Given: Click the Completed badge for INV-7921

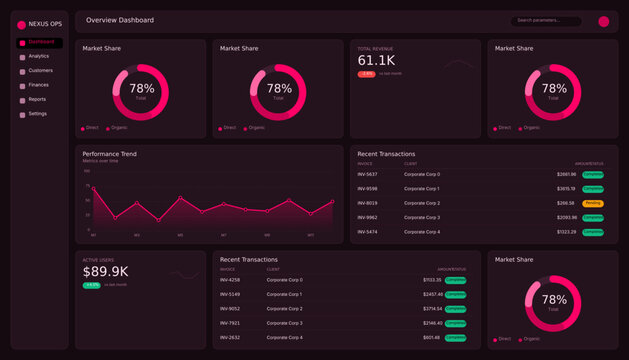Looking at the screenshot, I should click(455, 323).
